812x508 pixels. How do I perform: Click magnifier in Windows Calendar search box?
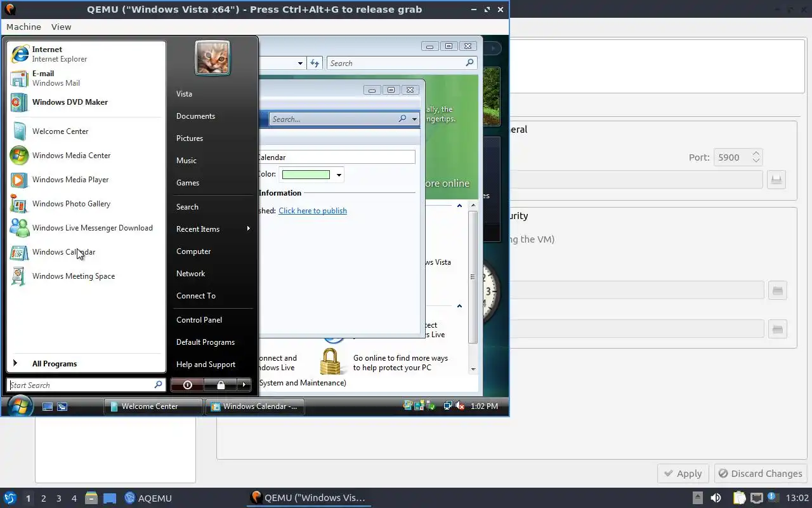tap(402, 119)
